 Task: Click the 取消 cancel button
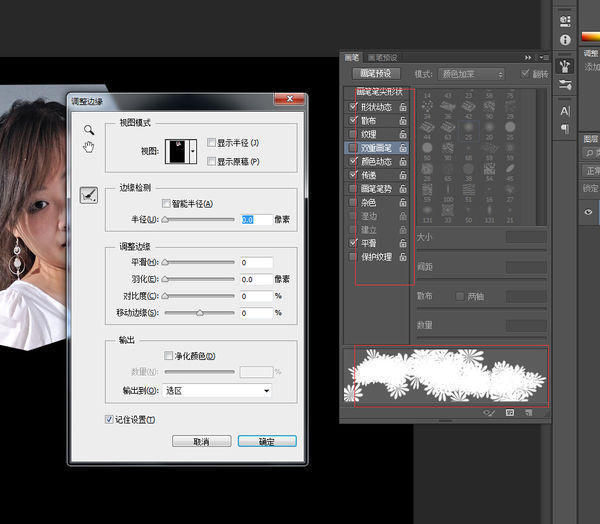[201, 441]
